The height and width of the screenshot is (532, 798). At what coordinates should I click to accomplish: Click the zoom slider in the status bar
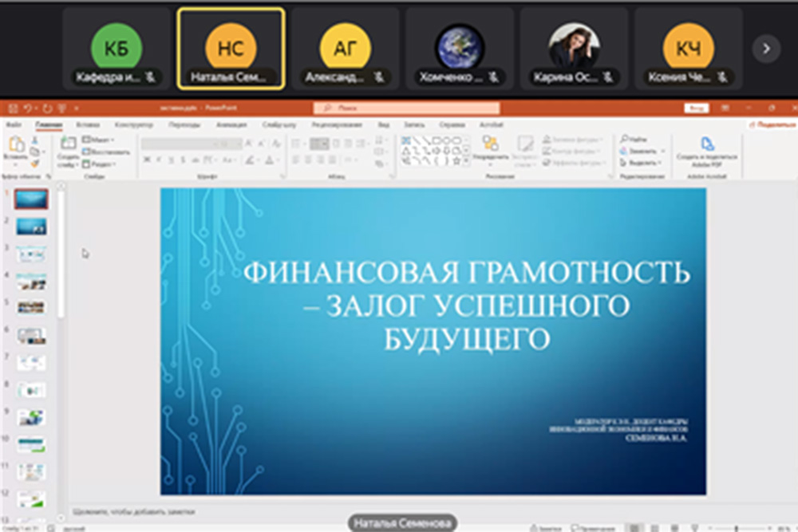tap(736, 527)
